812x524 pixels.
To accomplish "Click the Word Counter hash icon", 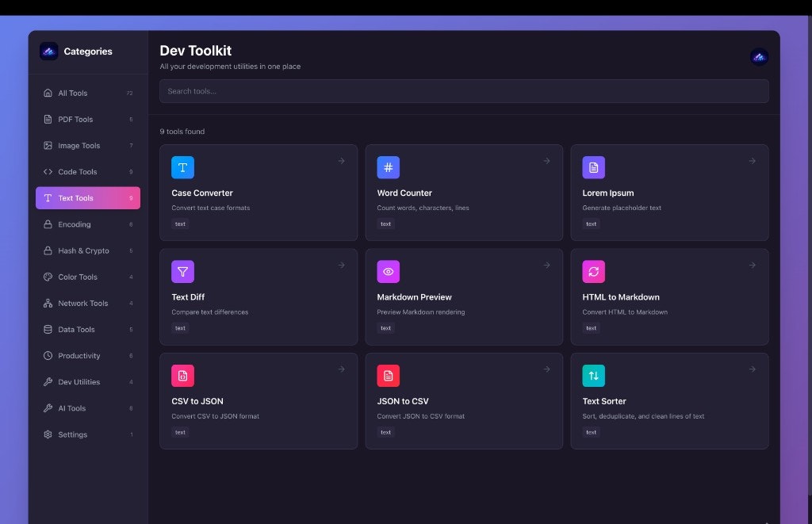I will pyautogui.click(x=388, y=167).
